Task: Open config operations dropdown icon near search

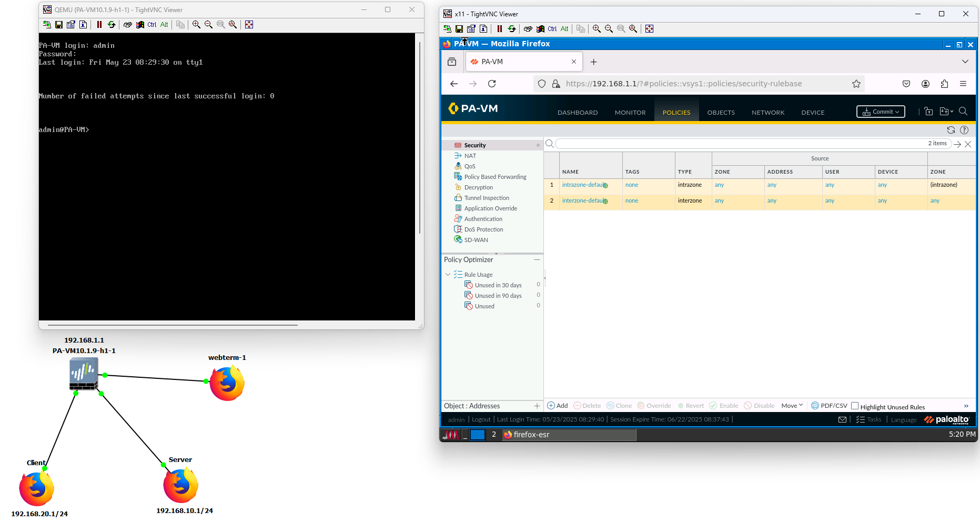Action: 947,111
